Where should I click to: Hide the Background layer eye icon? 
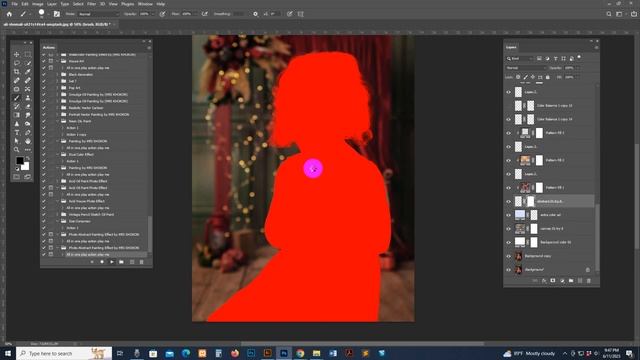[x=509, y=270]
